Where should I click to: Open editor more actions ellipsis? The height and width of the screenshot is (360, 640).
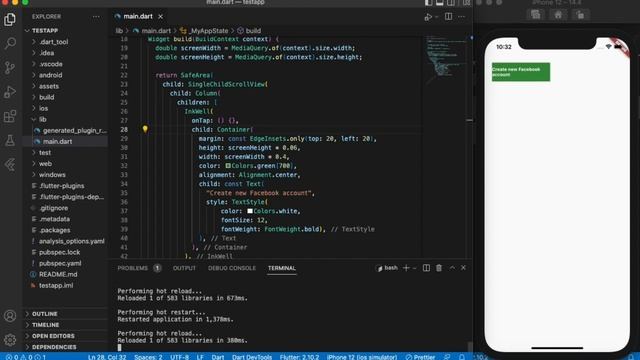(x=461, y=17)
